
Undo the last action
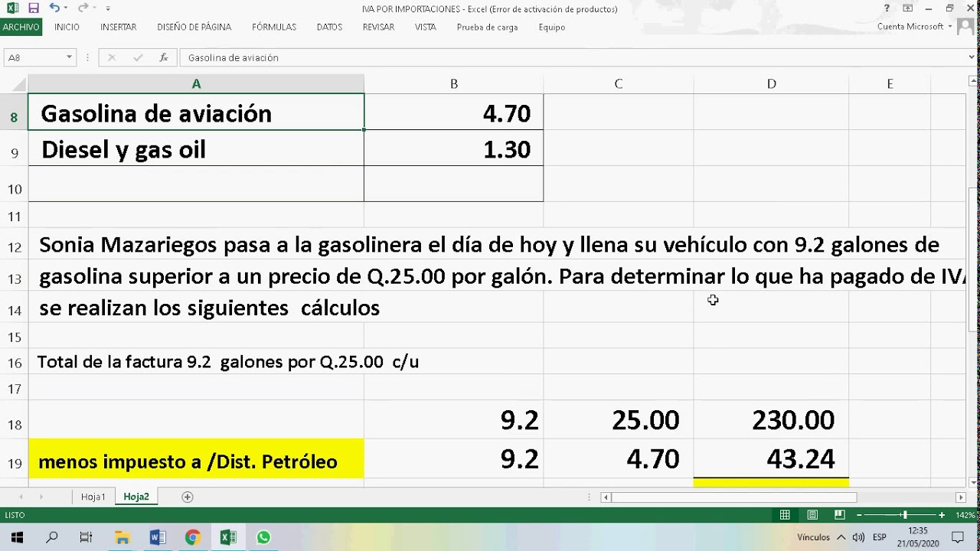point(54,8)
